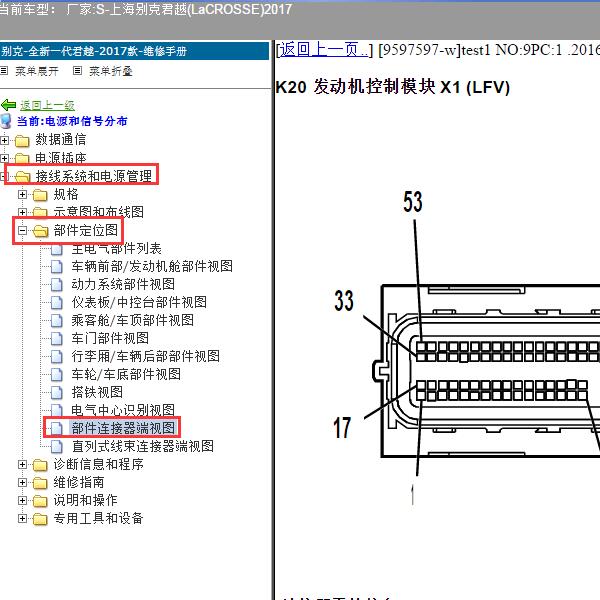
Task: Click the K20 发动机控制模块 X1 heading
Action: coord(393,87)
